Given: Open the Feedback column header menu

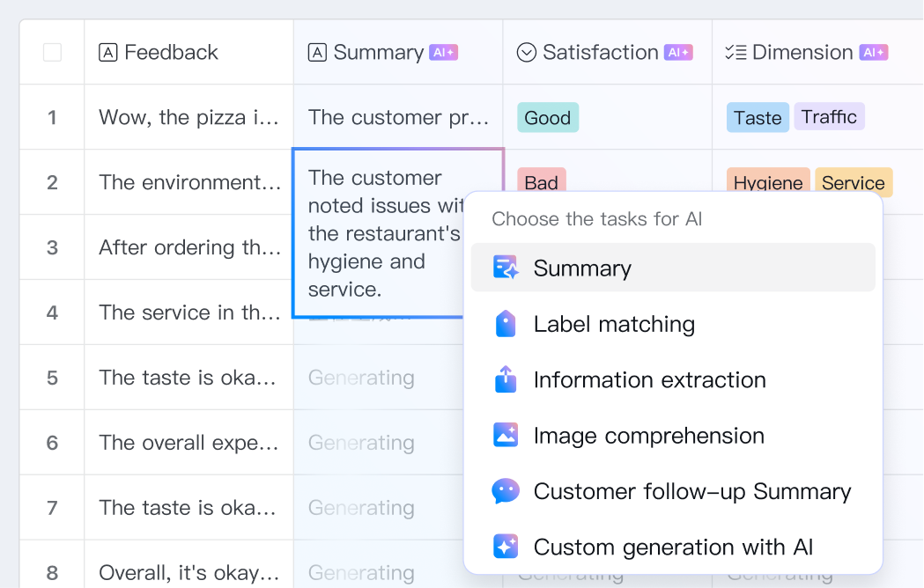Looking at the screenshot, I should click(171, 53).
